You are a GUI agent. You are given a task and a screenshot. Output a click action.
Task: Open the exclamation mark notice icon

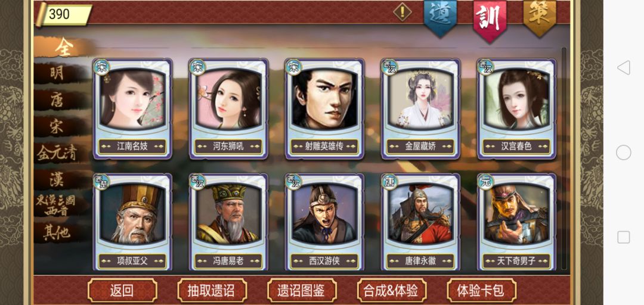pos(402,12)
